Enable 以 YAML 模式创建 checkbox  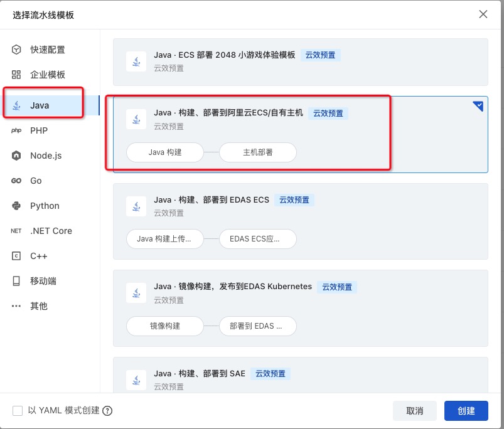coord(18,411)
